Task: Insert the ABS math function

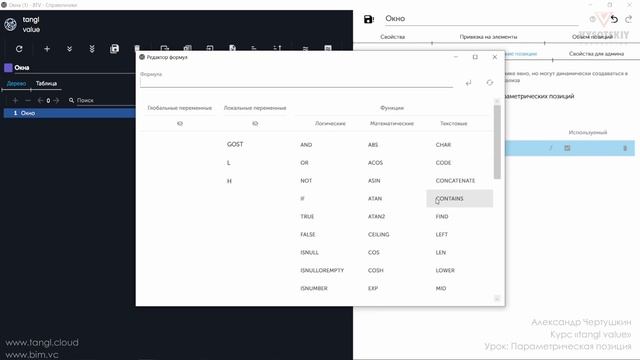Action: coord(373,145)
